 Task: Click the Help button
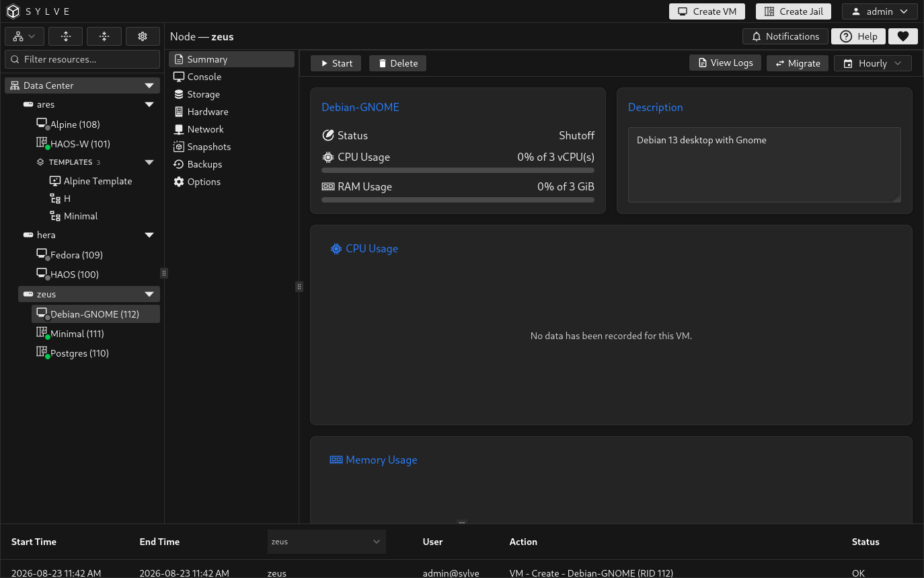point(858,36)
